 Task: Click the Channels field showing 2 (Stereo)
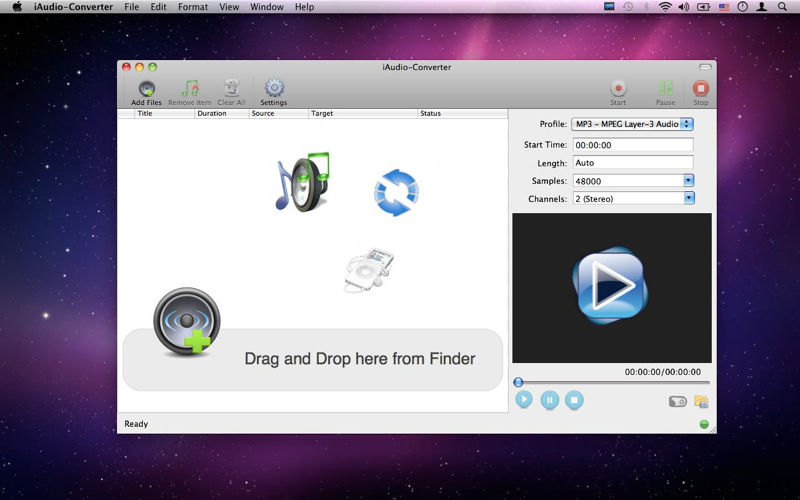pyautogui.click(x=628, y=198)
